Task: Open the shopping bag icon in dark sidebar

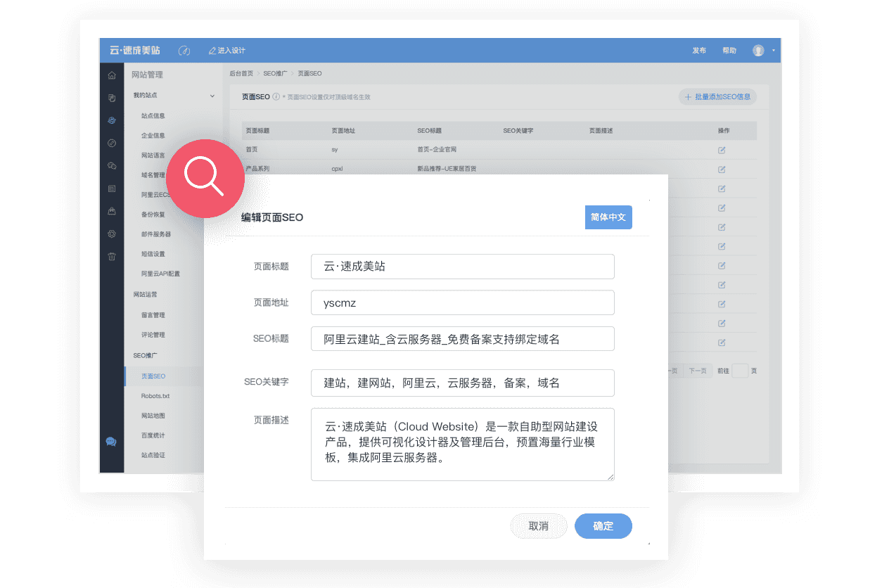Action: click(x=111, y=211)
